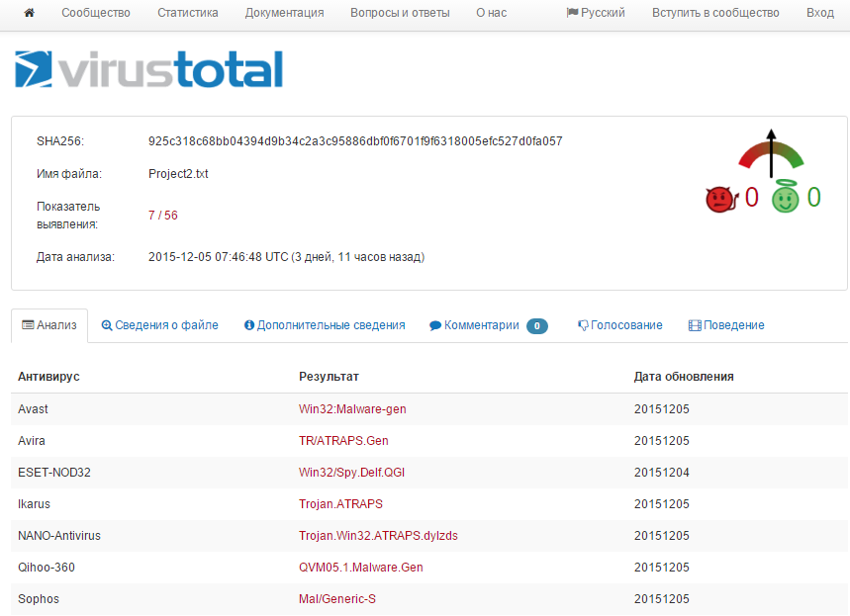Switch to the Сведения о файле tab

[160, 325]
